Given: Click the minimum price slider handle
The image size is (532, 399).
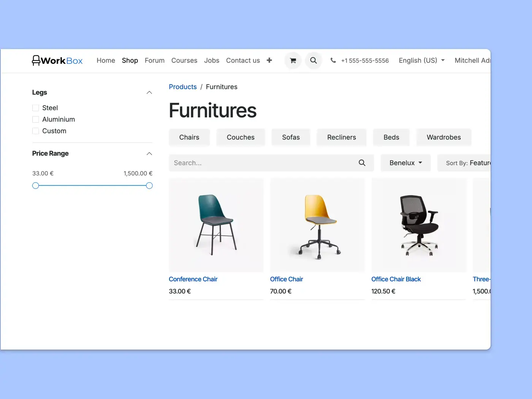Looking at the screenshot, I should tap(36, 185).
